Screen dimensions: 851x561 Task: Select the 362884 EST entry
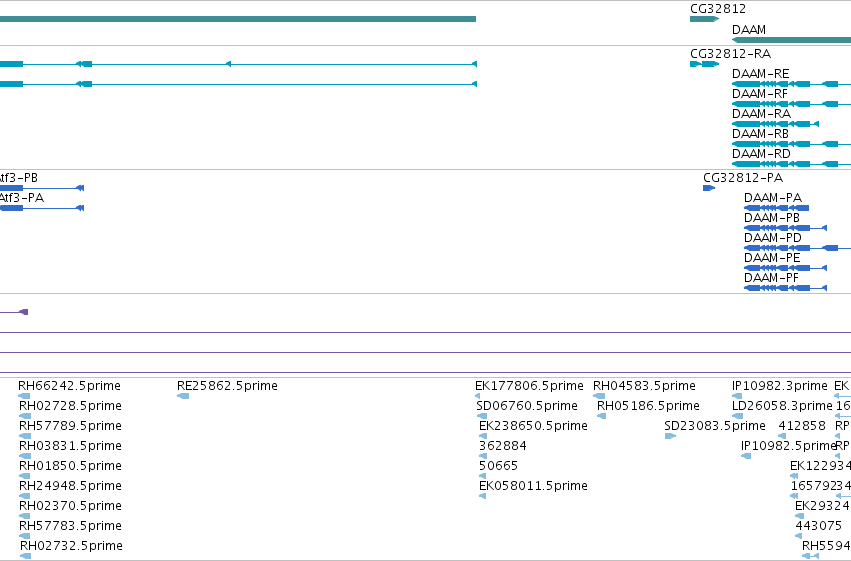[x=503, y=447]
